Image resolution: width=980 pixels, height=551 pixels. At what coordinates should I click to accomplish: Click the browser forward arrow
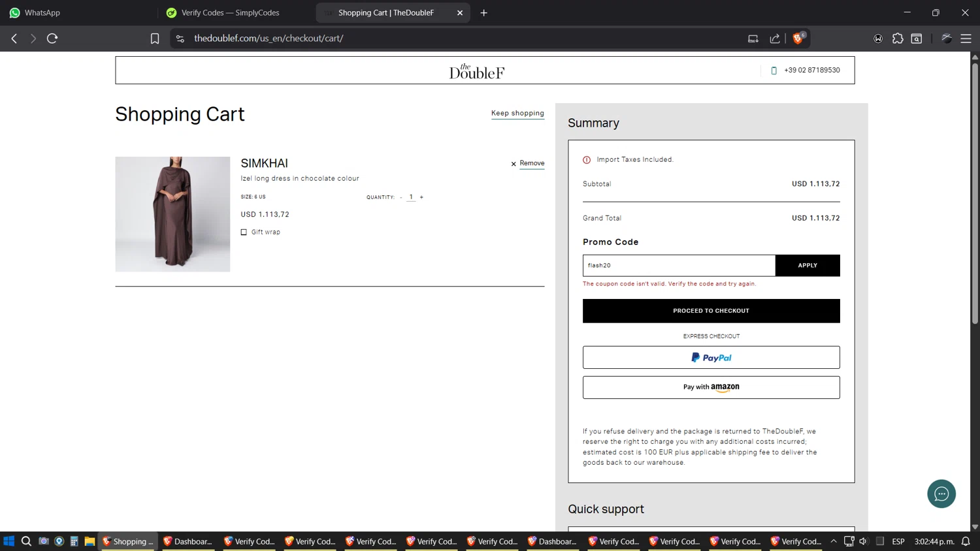tap(33, 39)
